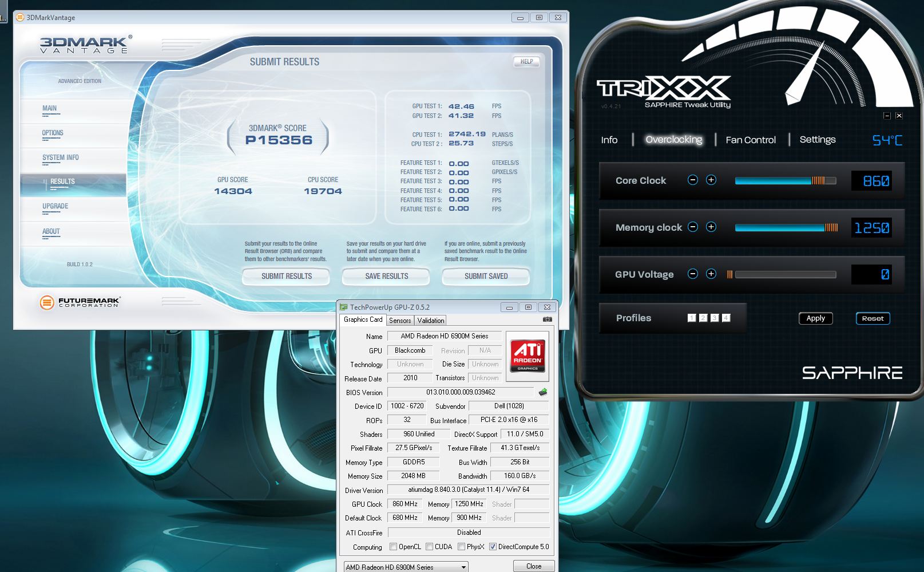Increase GPU Voltage with plus button
This screenshot has width=924, height=572.
click(x=711, y=274)
